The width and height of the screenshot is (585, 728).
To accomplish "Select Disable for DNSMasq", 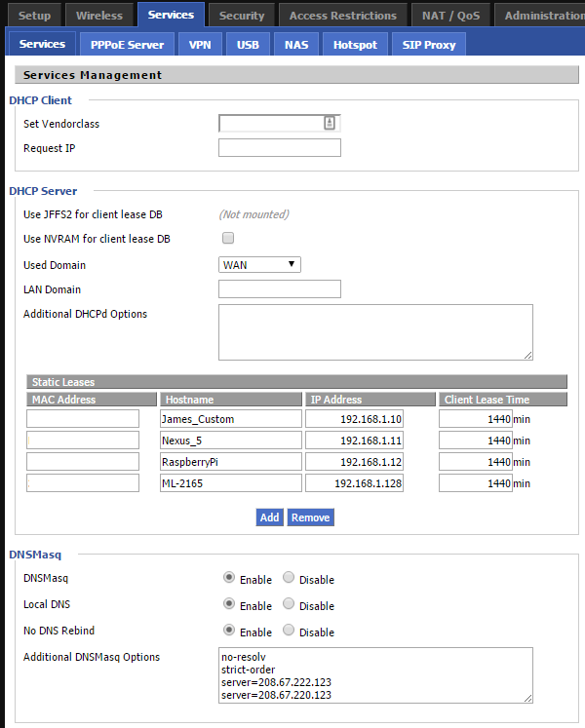I will pyautogui.click(x=289, y=578).
